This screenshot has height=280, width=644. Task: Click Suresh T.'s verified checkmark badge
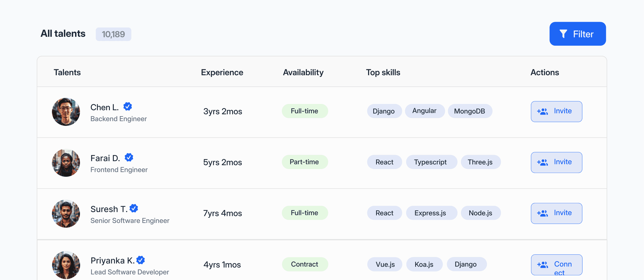[x=134, y=208]
